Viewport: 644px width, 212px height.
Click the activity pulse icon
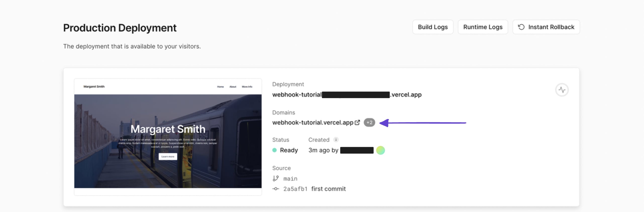pos(562,90)
